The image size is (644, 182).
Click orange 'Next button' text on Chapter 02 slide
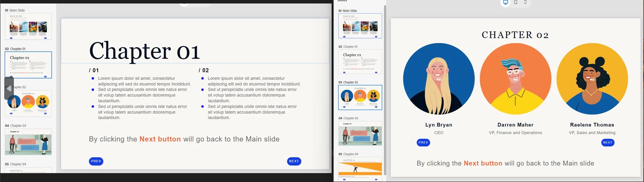coord(483,163)
